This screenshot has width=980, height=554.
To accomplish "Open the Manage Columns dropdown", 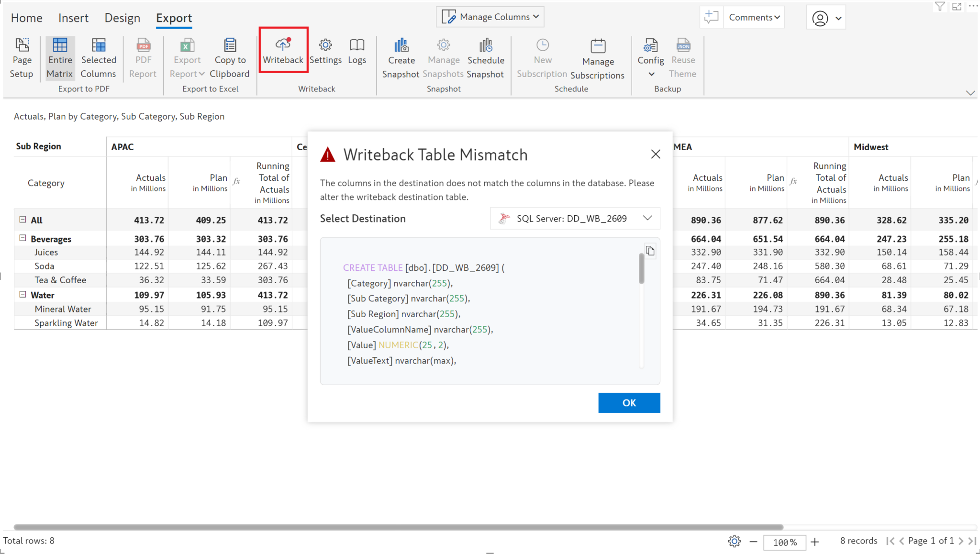I will pyautogui.click(x=489, y=16).
